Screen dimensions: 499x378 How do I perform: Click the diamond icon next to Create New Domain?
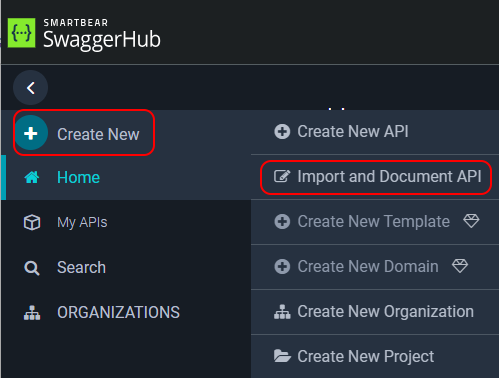point(460,266)
